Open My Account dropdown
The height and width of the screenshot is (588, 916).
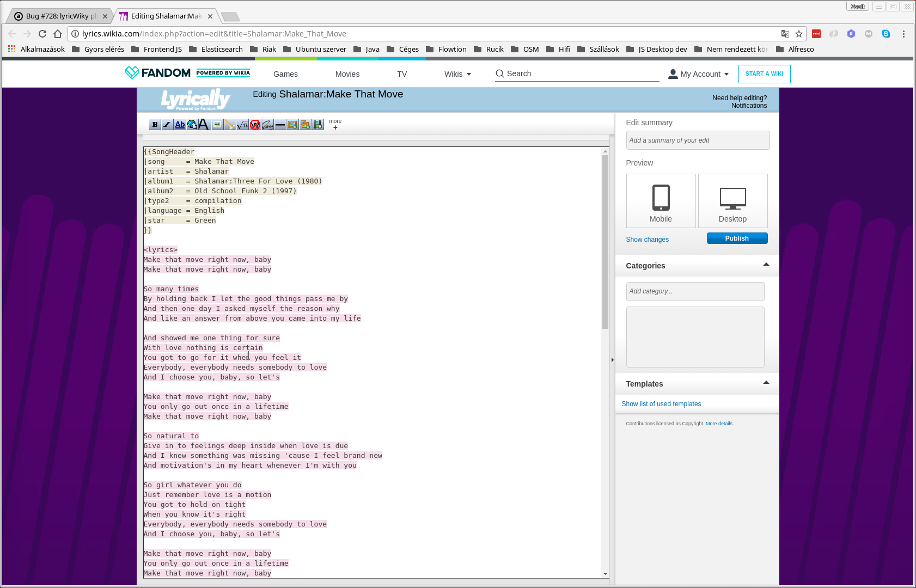[698, 74]
